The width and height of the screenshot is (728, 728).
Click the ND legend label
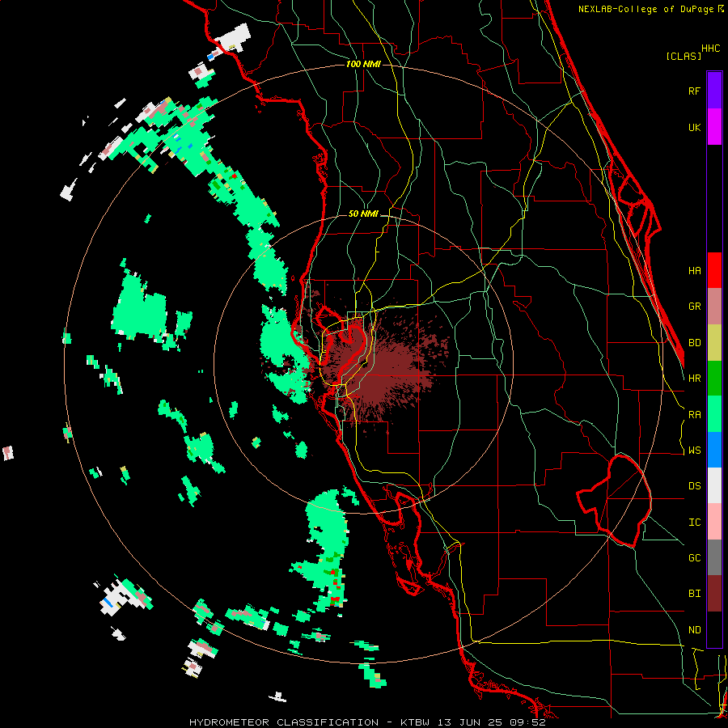tap(695, 630)
